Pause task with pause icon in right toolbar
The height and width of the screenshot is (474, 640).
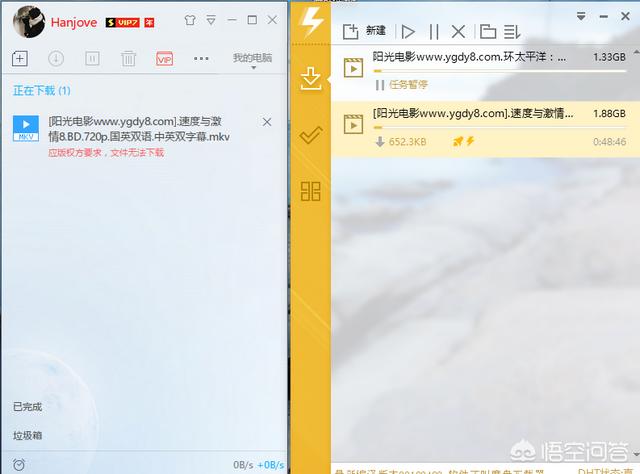click(434, 31)
